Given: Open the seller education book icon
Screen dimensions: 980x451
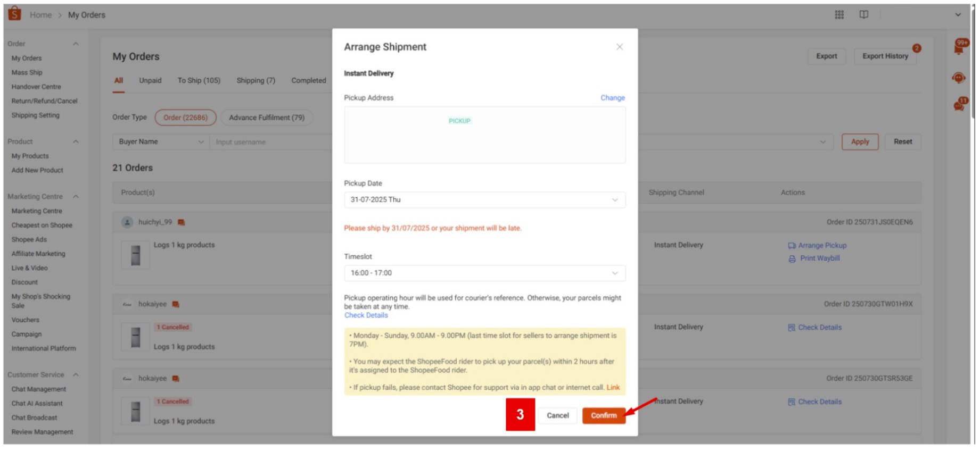Looking at the screenshot, I should [864, 15].
